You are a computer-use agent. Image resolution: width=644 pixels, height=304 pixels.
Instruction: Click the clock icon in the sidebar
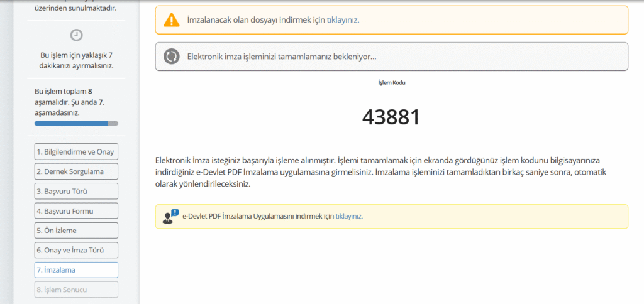tap(76, 35)
